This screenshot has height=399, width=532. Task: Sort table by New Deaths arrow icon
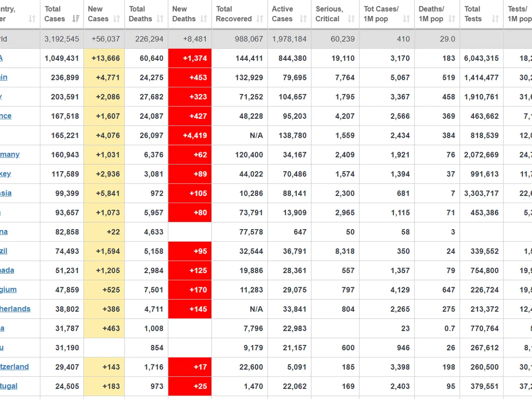click(203, 19)
